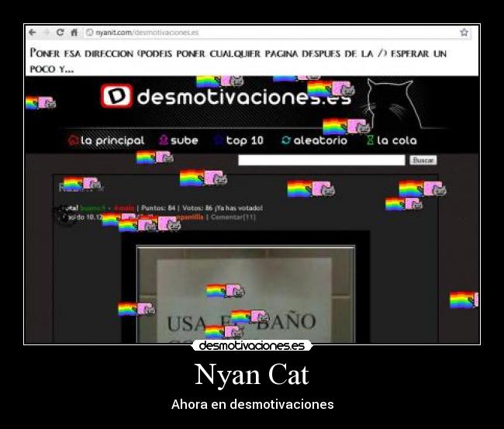Click the browser forward arrow
This screenshot has height=429, width=504.
(x=46, y=33)
